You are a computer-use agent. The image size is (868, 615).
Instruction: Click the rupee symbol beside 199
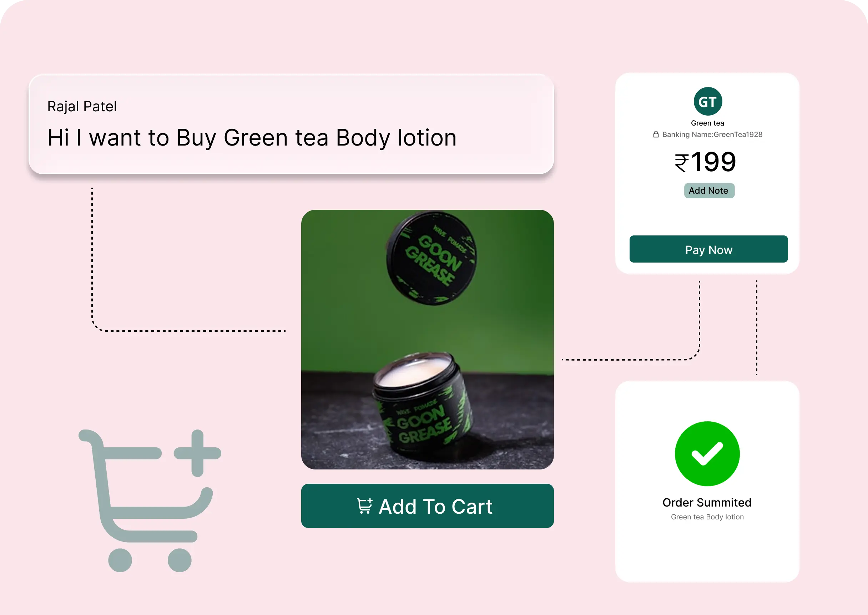(682, 163)
